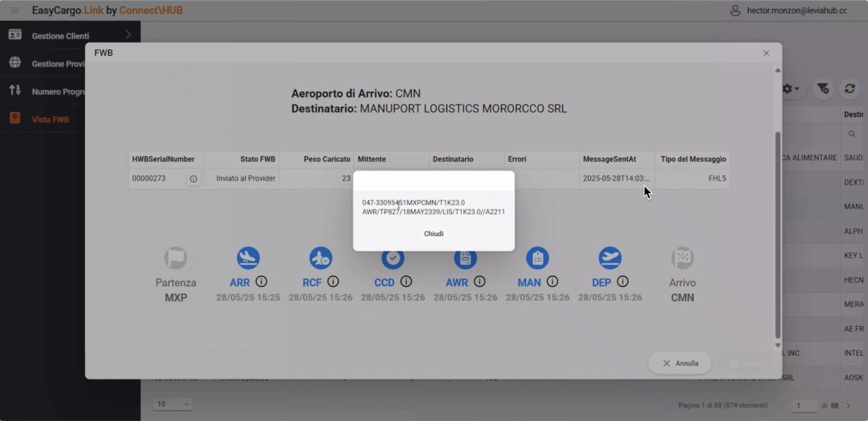The height and width of the screenshot is (421, 868).
Task: Click the FWB dialog vertical scrollbar
Action: pos(777,235)
